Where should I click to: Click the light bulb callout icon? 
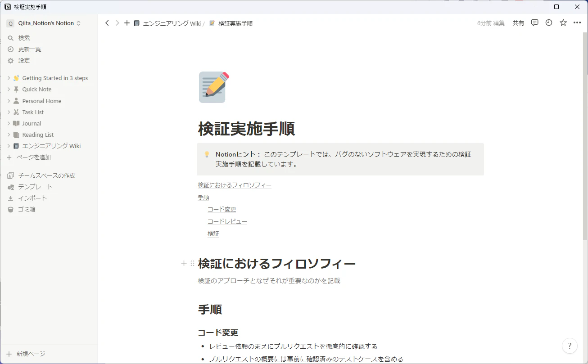pos(207,154)
